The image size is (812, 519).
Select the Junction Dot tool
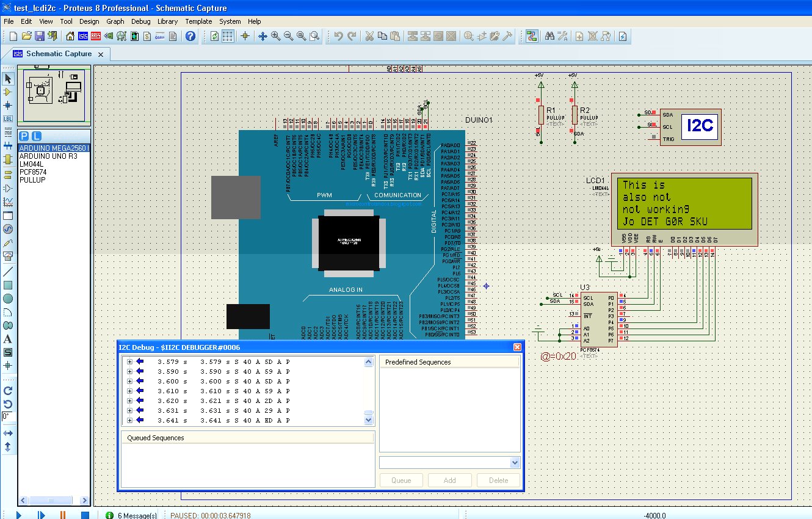[8, 106]
